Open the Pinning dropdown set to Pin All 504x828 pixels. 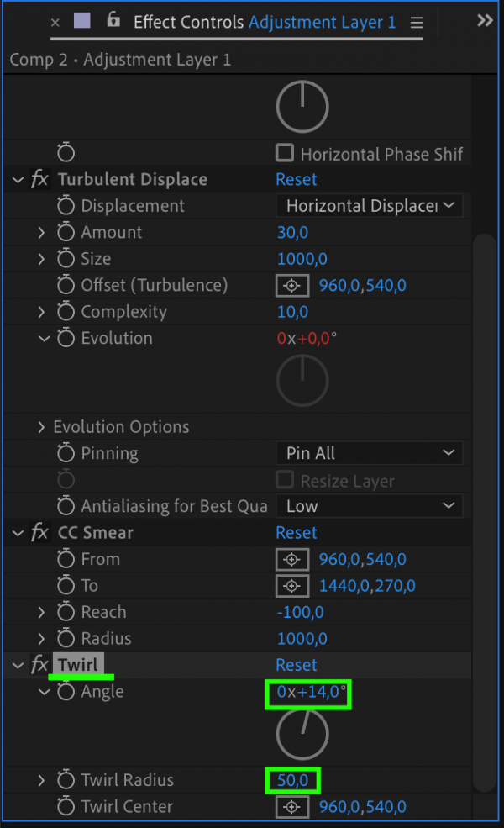click(370, 453)
